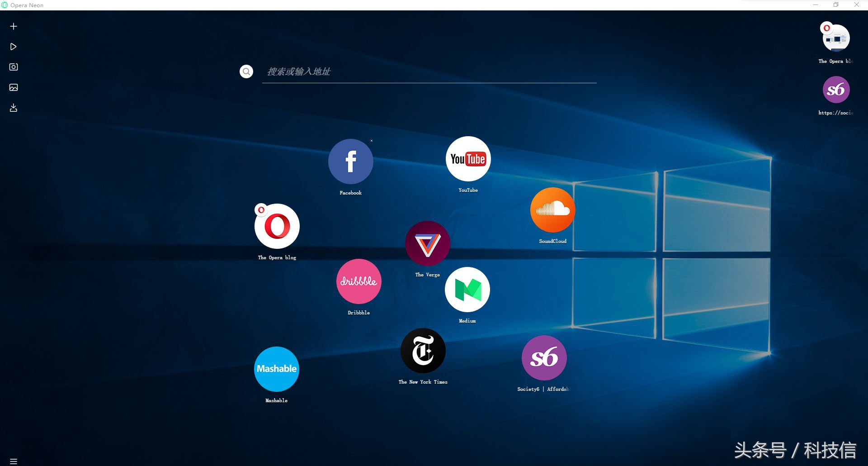This screenshot has height=466, width=868.
Task: Click the Dribbble label text
Action: pyautogui.click(x=359, y=313)
